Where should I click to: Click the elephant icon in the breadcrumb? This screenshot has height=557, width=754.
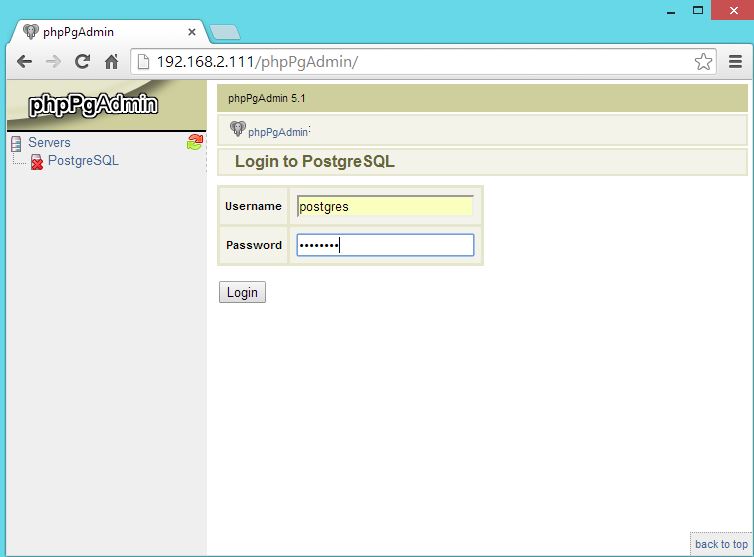(238, 128)
